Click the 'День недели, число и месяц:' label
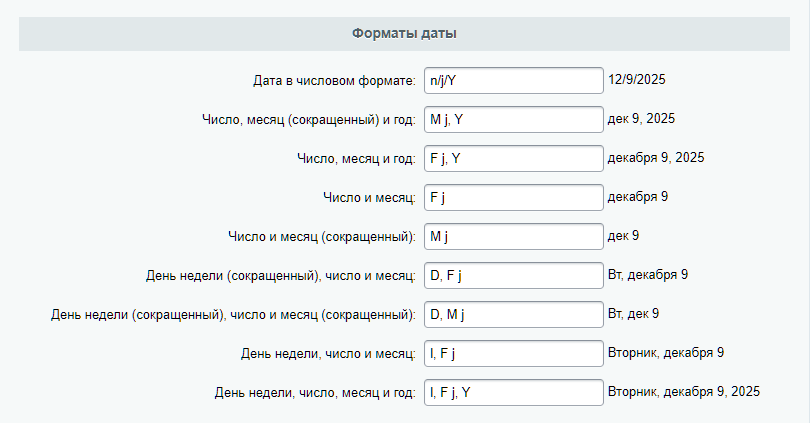The image size is (810, 423). coord(328,354)
